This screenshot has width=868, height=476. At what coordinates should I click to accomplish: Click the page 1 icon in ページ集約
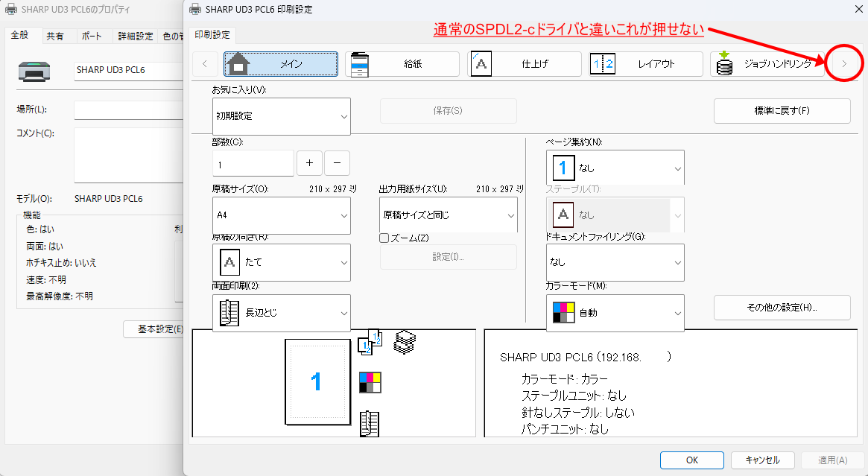tap(563, 168)
